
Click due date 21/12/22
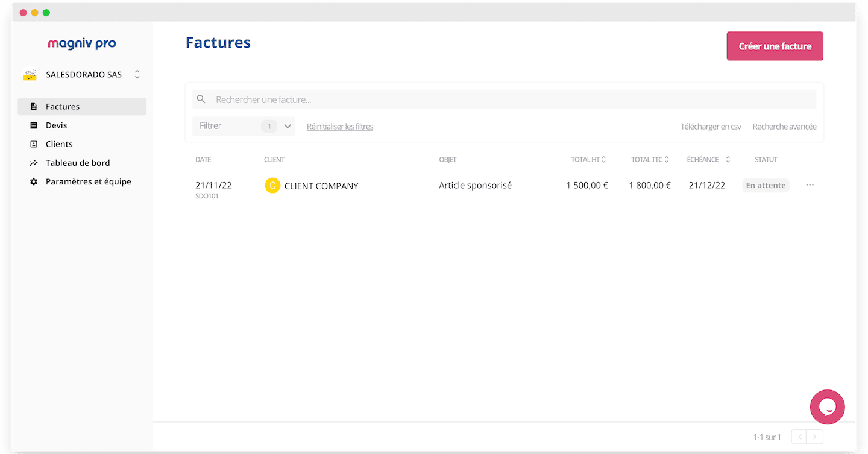click(x=707, y=185)
